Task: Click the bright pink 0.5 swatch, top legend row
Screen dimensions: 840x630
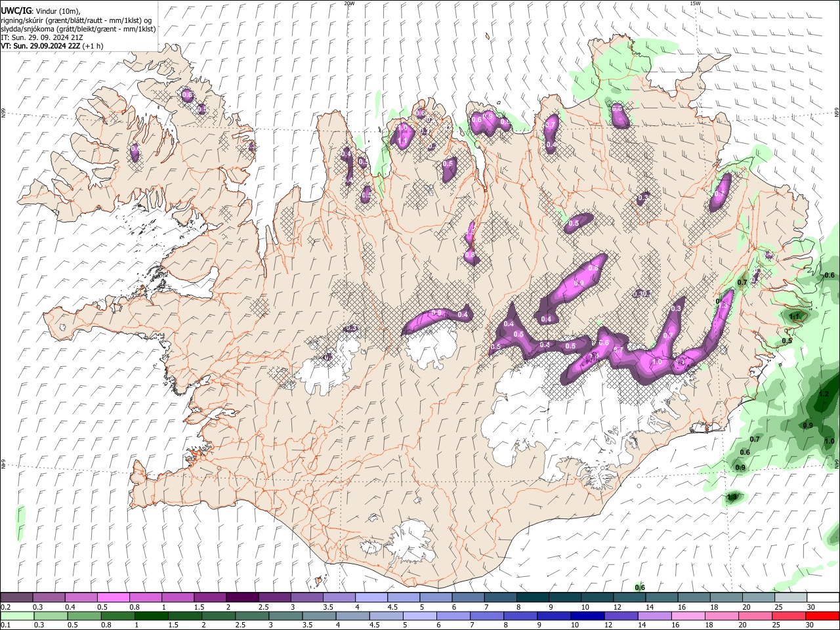Action: (x=113, y=597)
